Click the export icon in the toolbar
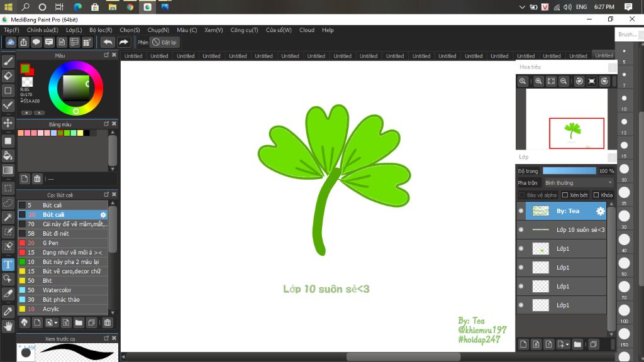Image resolution: width=644 pixels, height=362 pixels. click(23, 42)
